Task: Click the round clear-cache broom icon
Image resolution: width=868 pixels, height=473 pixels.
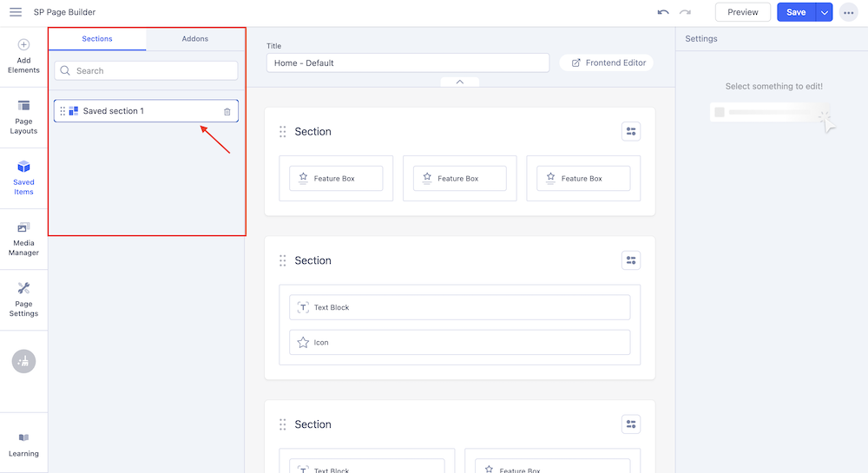Action: click(23, 361)
